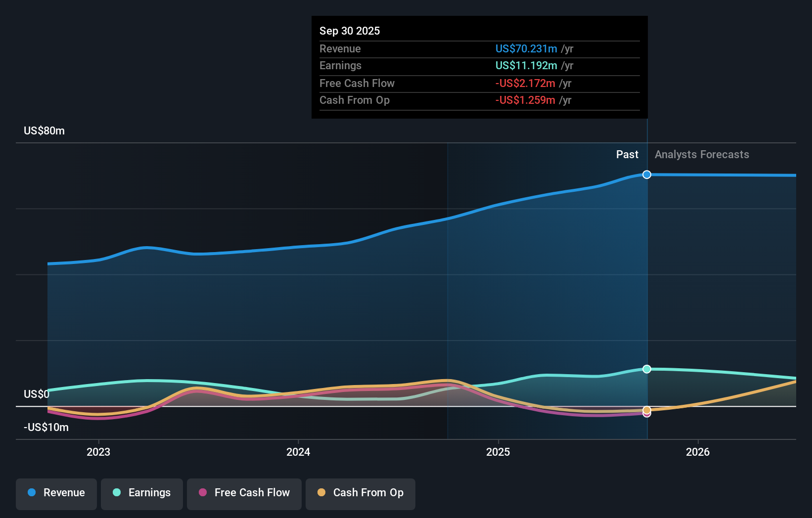Switch to the Past section of the chart

(x=627, y=155)
